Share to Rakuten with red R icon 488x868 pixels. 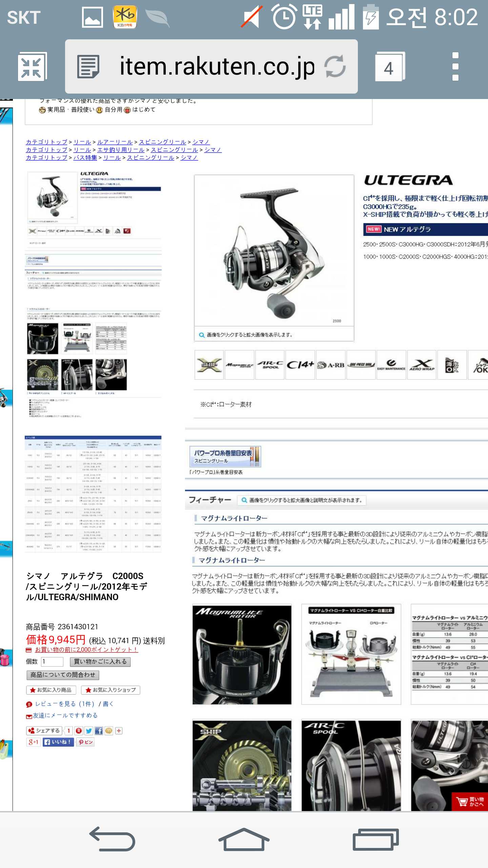79,731
